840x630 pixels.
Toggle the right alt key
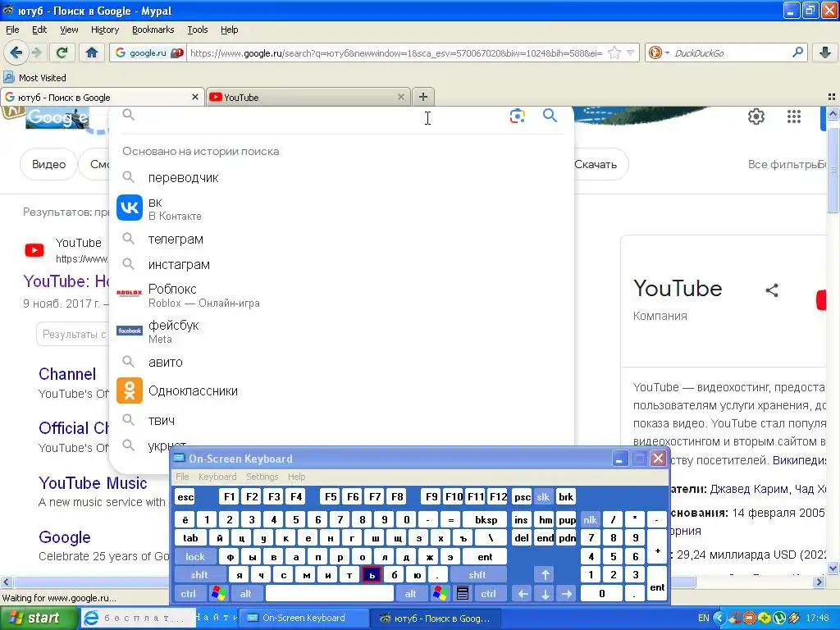[x=410, y=594]
